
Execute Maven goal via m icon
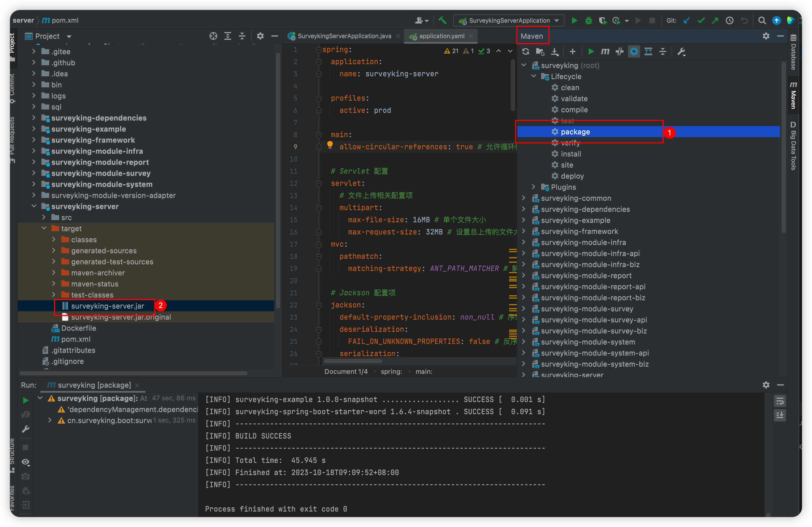[605, 51]
